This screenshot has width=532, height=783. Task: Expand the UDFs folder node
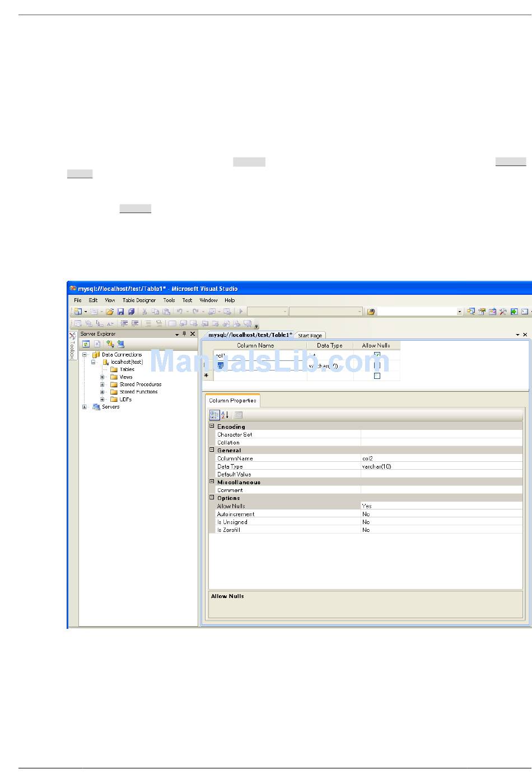click(102, 400)
